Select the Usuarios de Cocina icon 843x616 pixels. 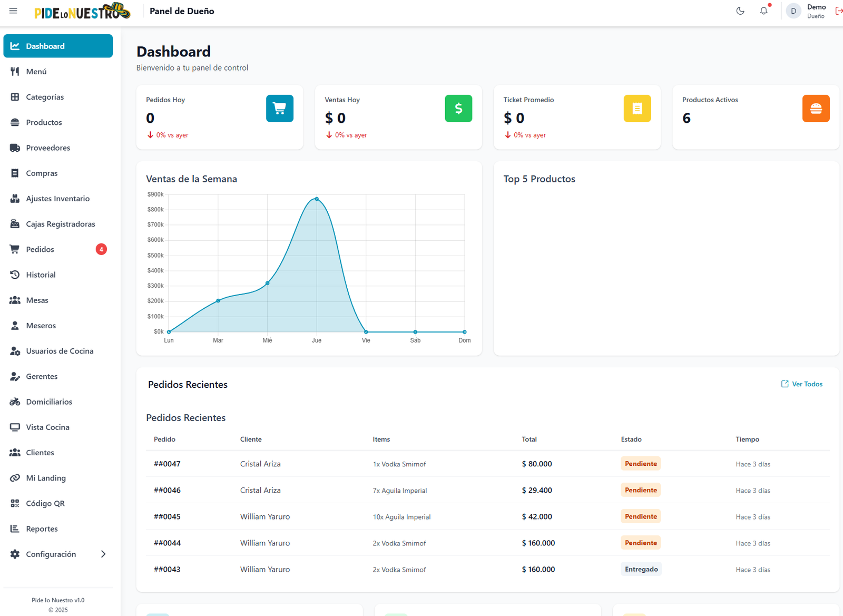point(14,351)
